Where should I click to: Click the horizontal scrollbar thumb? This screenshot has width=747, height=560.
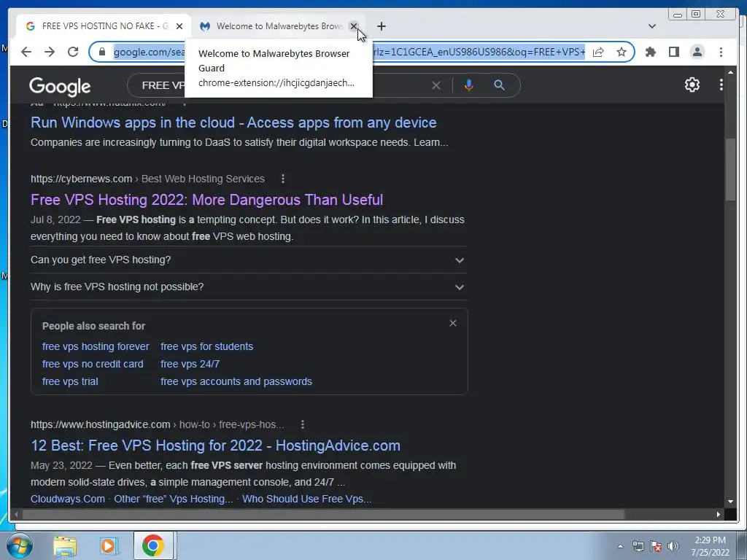coord(324,514)
